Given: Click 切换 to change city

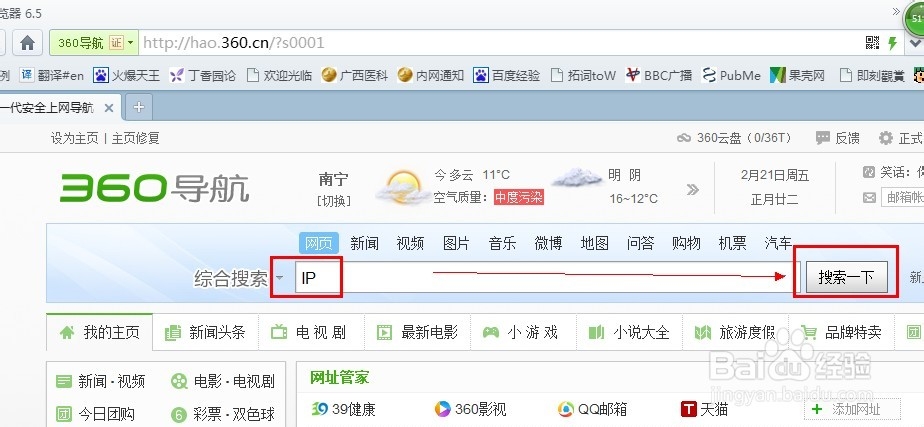Looking at the screenshot, I should tap(334, 201).
